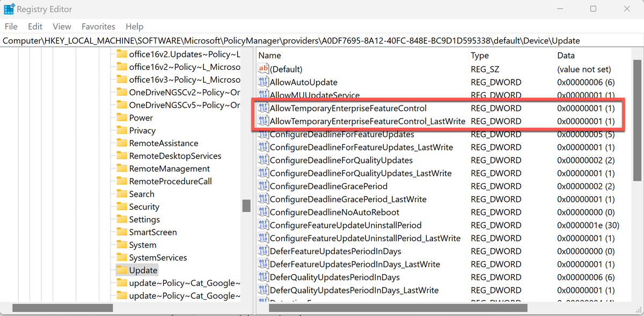
Task: Click the open folder icon next to Update
Action: click(x=121, y=270)
